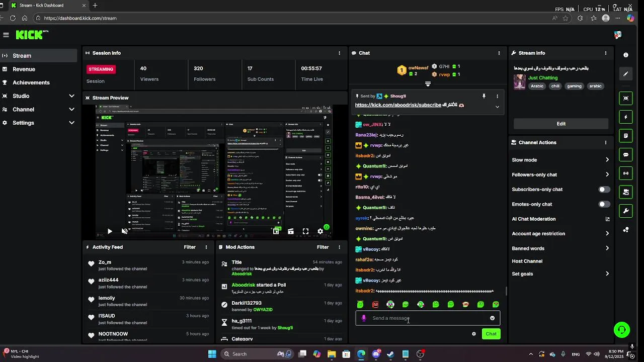Open the Stream page in sidebar
Viewport: 644px width, 362px height.
pyautogui.click(x=38, y=56)
